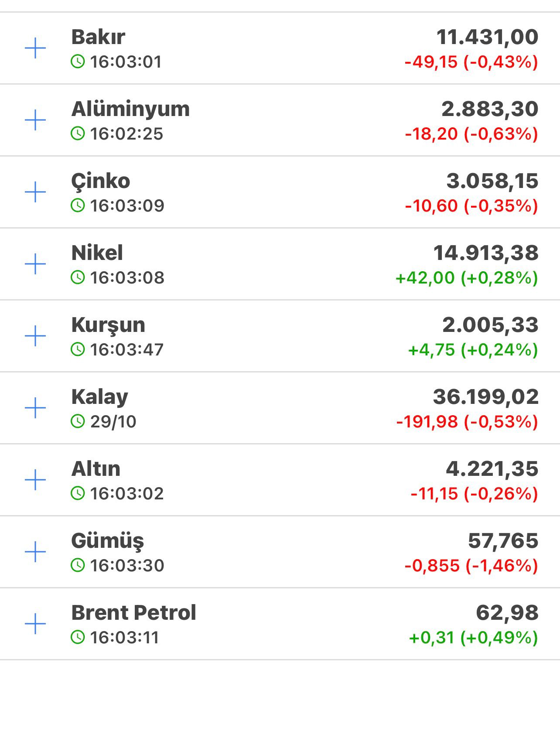The image size is (560, 748).
Task: Open the Bakır commodity name
Action: coord(98,37)
